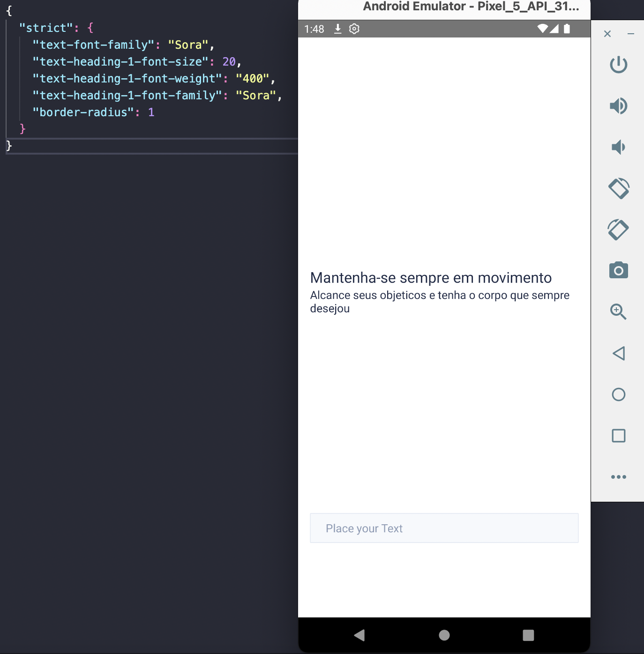This screenshot has width=644, height=654.
Task: Open Recents with the square navigation button
Action: click(x=529, y=635)
